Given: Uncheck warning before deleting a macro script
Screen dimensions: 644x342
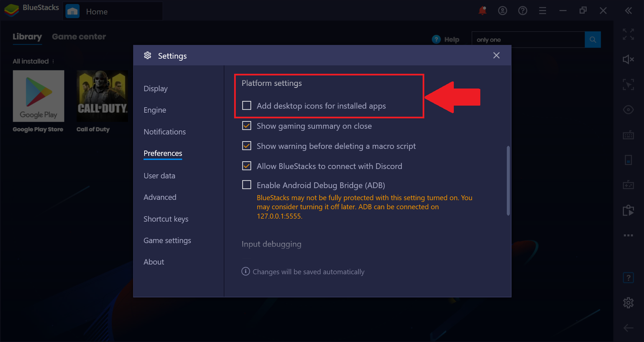Looking at the screenshot, I should click(247, 146).
